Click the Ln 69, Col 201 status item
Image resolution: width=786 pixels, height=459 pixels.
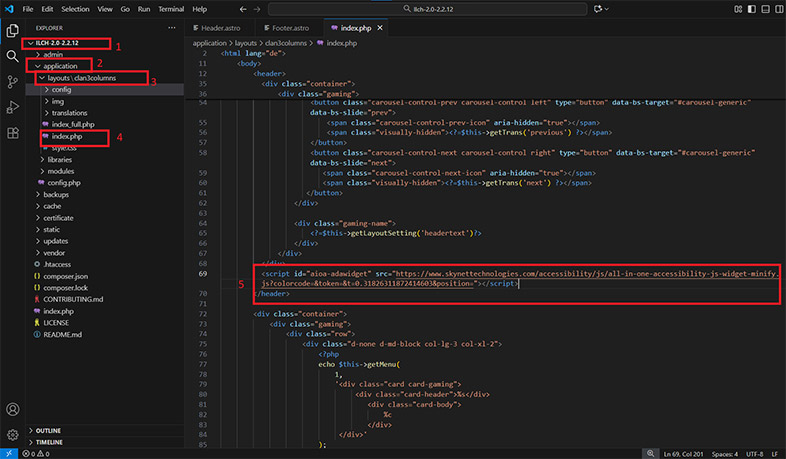tap(682, 453)
